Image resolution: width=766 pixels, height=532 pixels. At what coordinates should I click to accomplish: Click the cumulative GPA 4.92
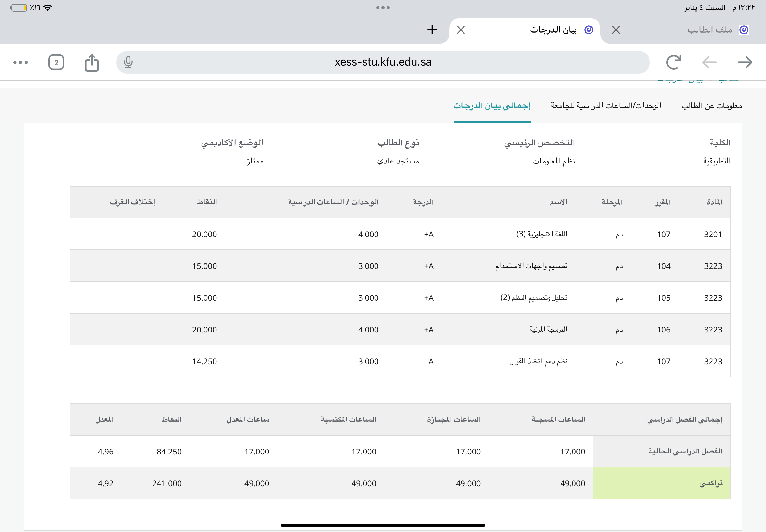pos(105,483)
